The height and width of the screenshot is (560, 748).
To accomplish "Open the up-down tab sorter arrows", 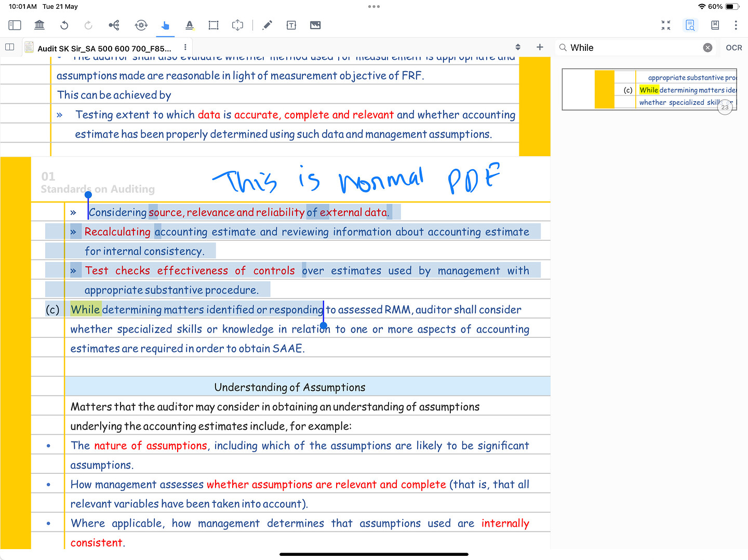I will pyautogui.click(x=518, y=47).
